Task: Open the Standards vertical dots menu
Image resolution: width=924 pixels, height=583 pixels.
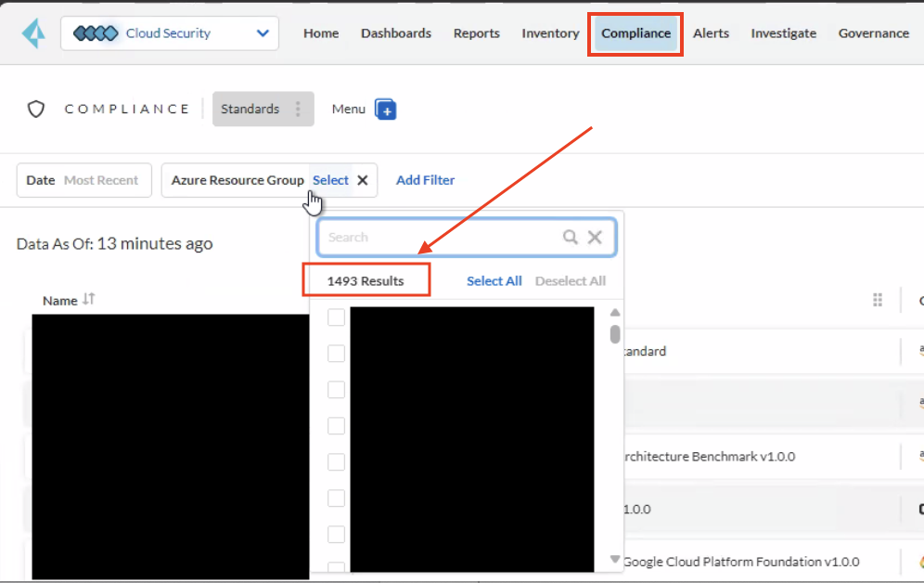Action: point(298,110)
